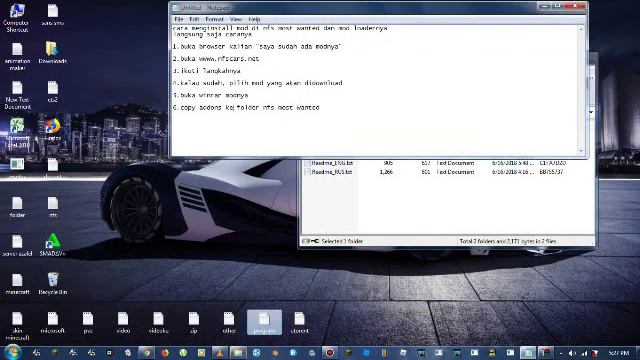640x360 pixels.
Task: Click the Text Document type cell for Readme_RUS.txt
Action: click(x=456, y=172)
